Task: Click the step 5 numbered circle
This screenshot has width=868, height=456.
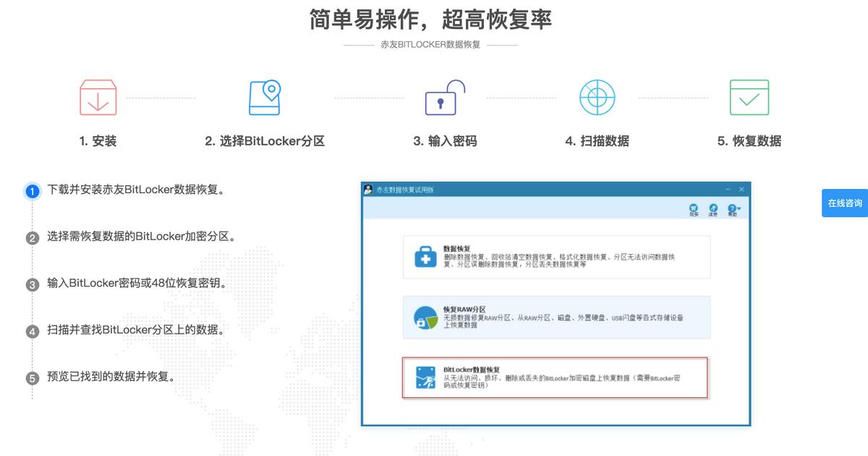Action: [x=32, y=377]
